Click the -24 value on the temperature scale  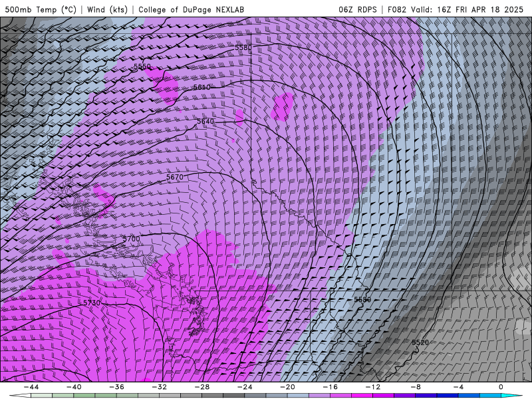(x=245, y=387)
